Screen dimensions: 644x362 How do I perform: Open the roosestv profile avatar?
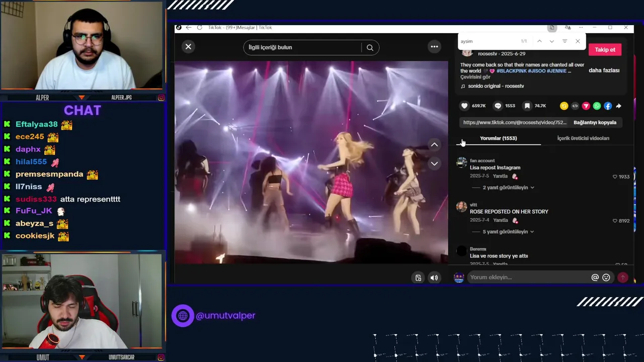467,52
